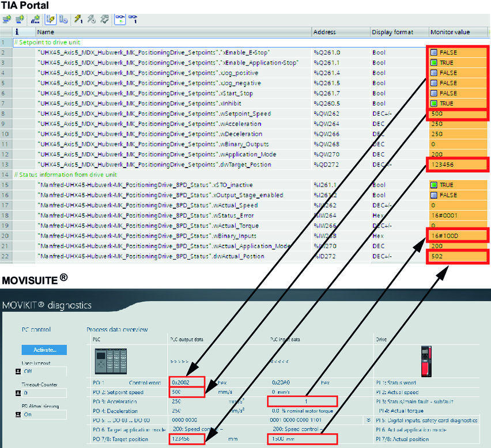491x448 pixels.
Task: Click the first insert row toolbar icon
Action: point(7,19)
